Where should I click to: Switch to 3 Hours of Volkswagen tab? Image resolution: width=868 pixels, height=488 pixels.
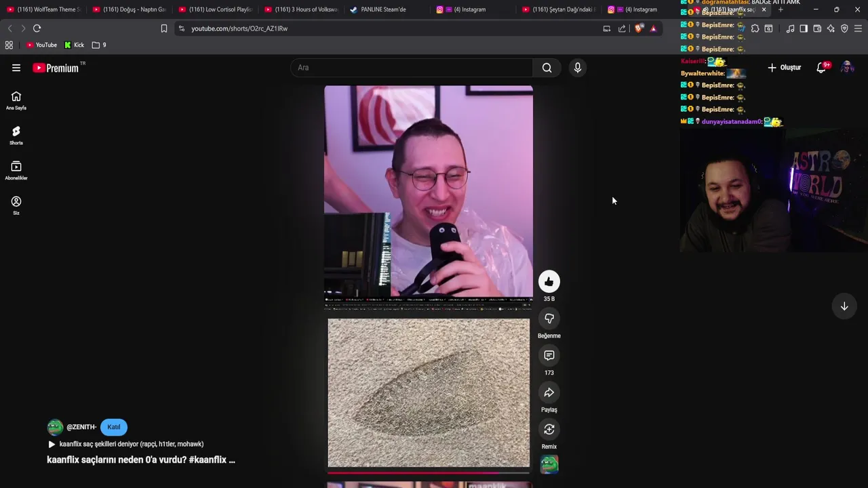click(301, 9)
